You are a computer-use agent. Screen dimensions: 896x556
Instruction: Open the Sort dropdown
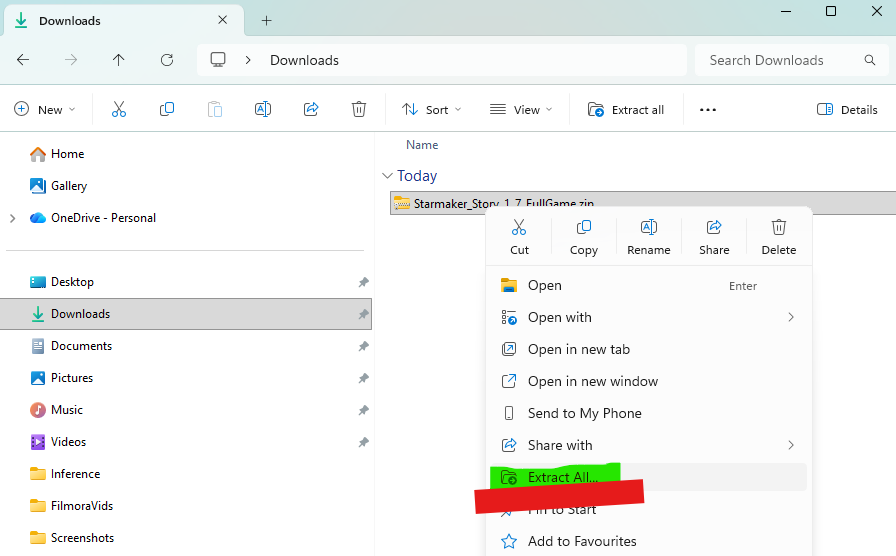tap(431, 110)
